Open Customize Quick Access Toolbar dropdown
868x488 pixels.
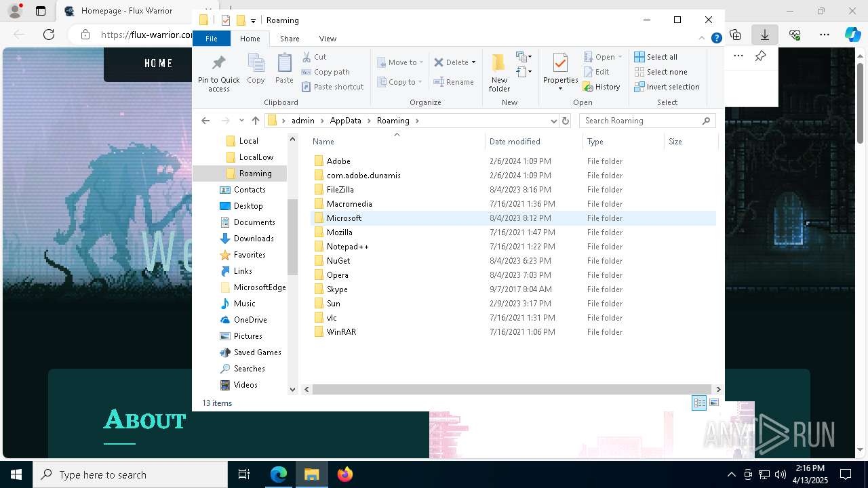coord(253,20)
